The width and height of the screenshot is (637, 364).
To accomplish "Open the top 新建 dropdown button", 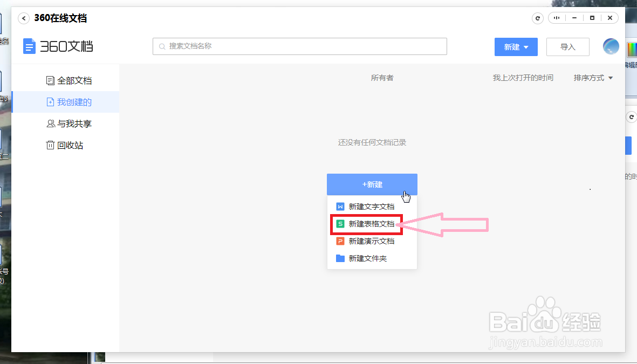I will (516, 47).
